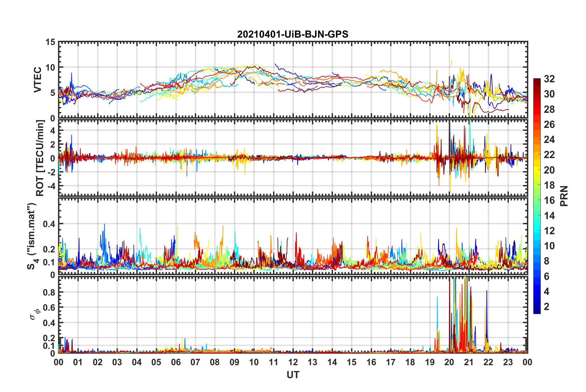
Task: Click the UT x-axis label
Action: coord(293,375)
